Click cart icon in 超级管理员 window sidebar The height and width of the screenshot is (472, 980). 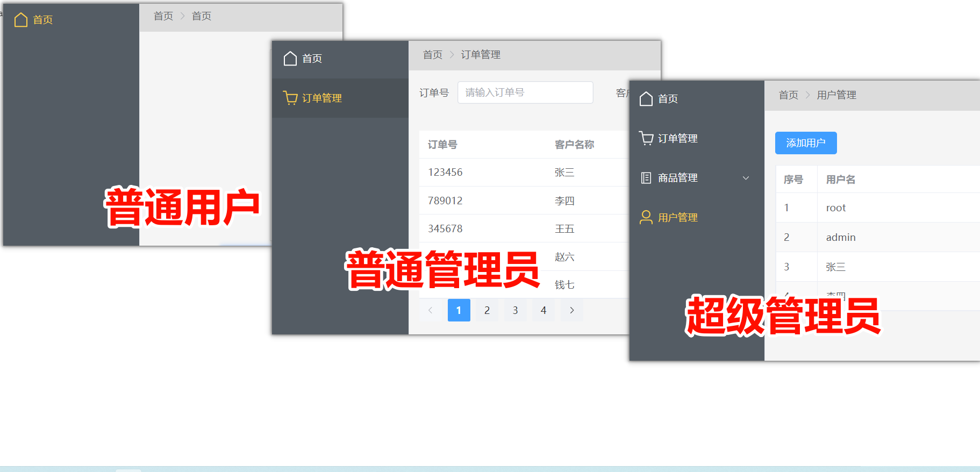(646, 138)
